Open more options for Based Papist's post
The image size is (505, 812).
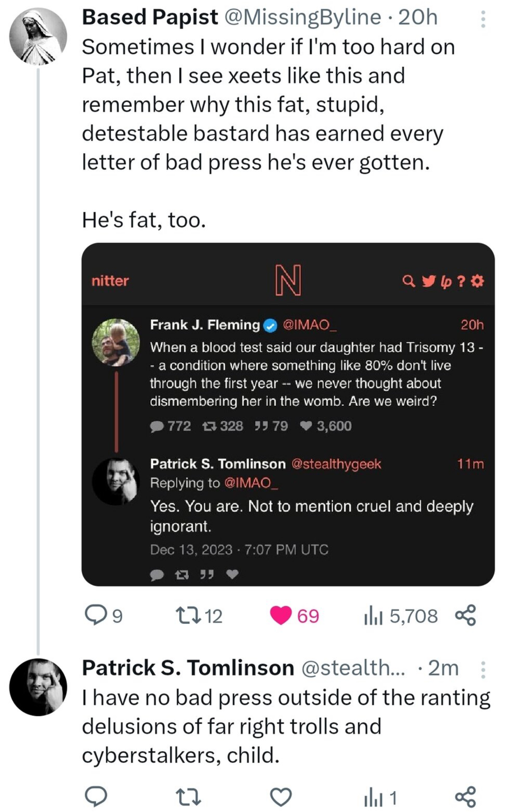pyautogui.click(x=483, y=19)
